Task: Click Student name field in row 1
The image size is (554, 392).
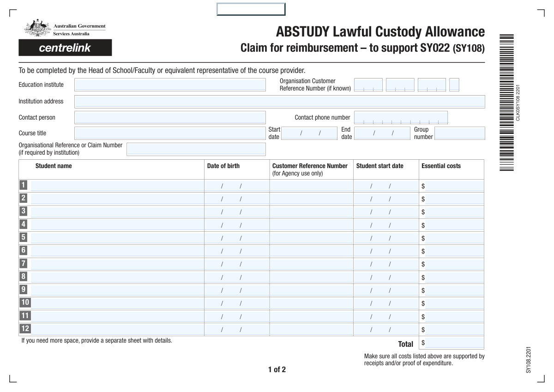Action: pyautogui.click(x=117, y=186)
